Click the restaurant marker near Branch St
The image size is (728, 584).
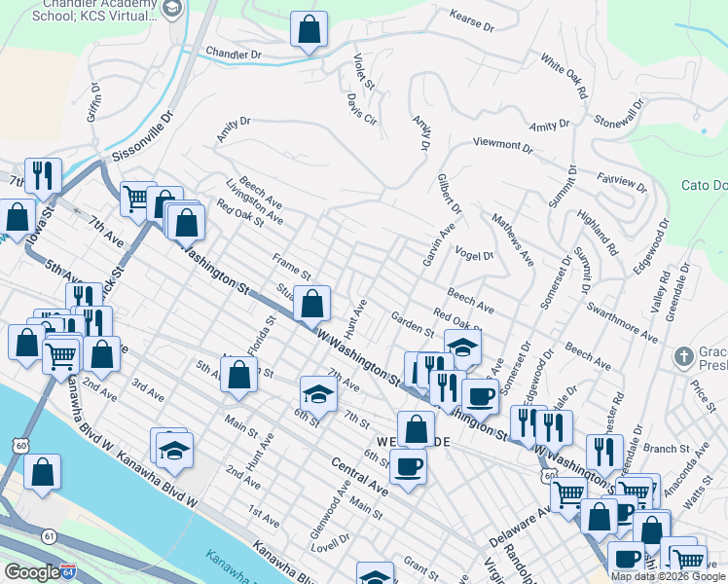(x=604, y=454)
